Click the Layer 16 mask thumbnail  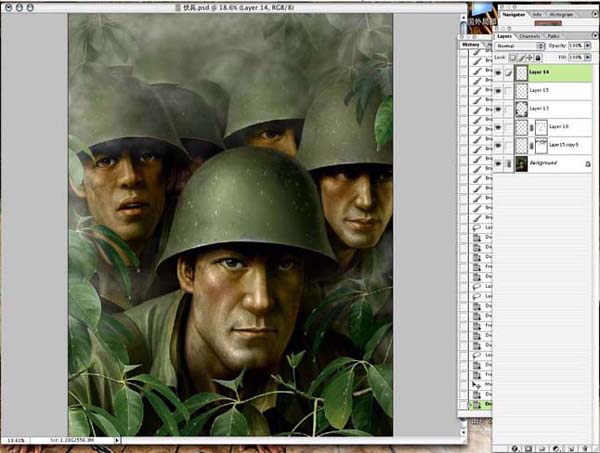[541, 128]
